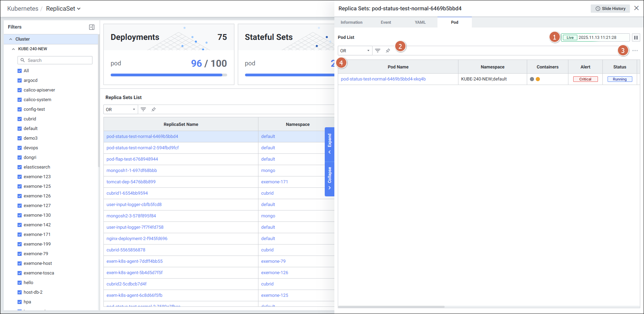Pause live updates in Pod List
Image resolution: width=644 pixels, height=314 pixels.
(x=636, y=37)
